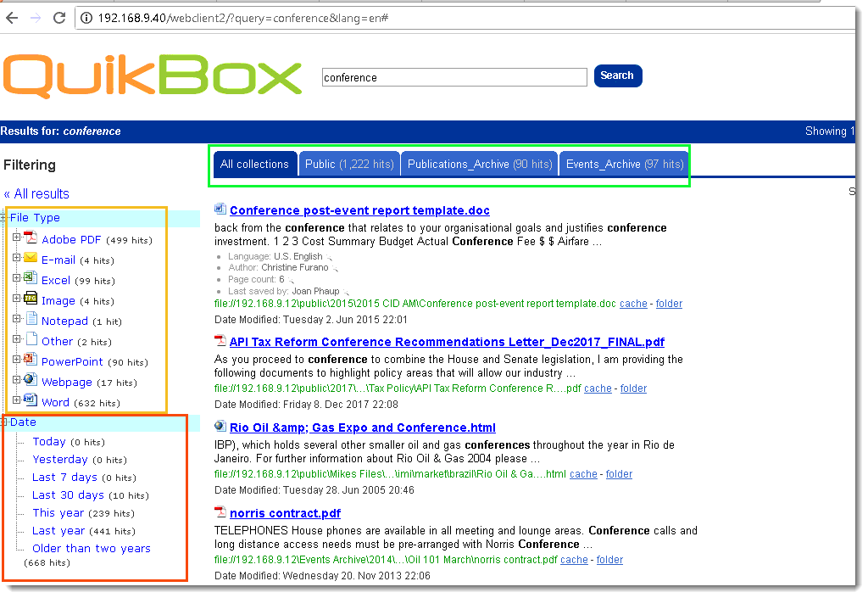The width and height of the screenshot is (868, 598).
Task: Click the E-mail envelope icon
Action: click(31, 259)
